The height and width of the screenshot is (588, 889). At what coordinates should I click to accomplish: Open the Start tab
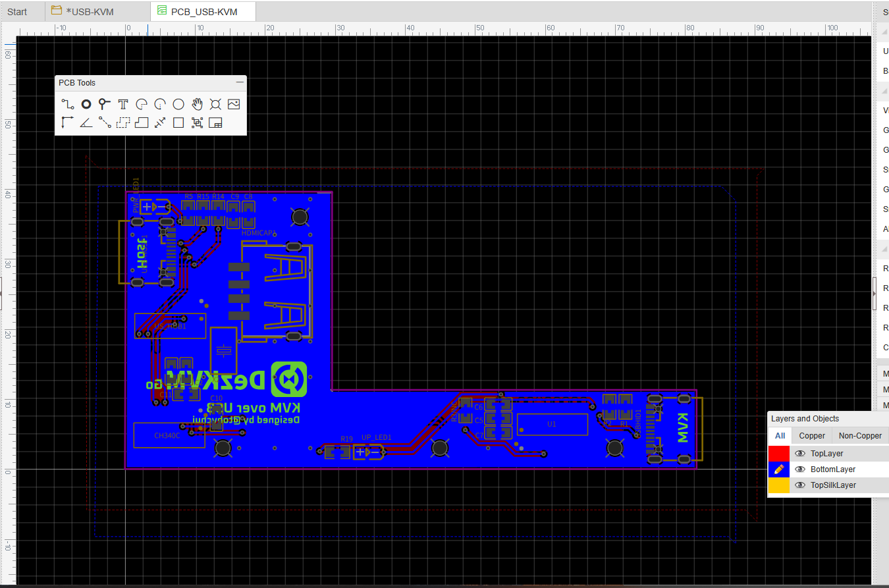17,12
